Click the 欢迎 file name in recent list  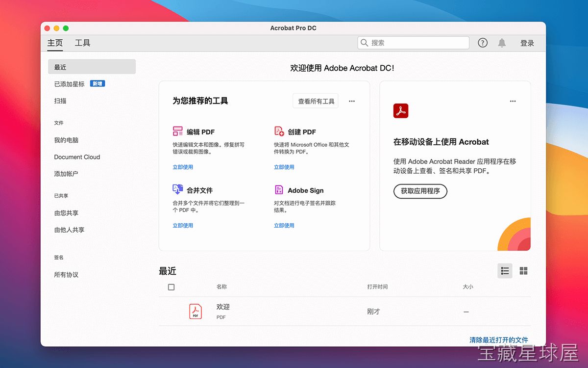tap(223, 307)
